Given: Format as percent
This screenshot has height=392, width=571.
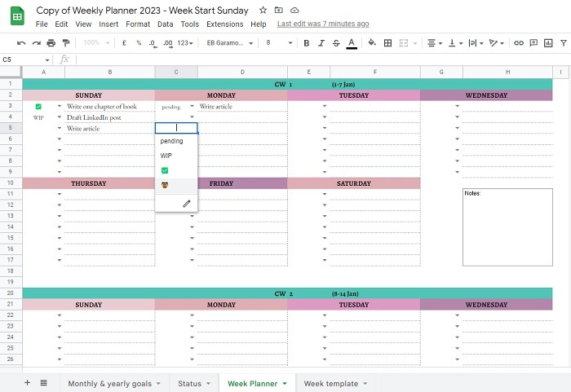Looking at the screenshot, I should (x=139, y=43).
